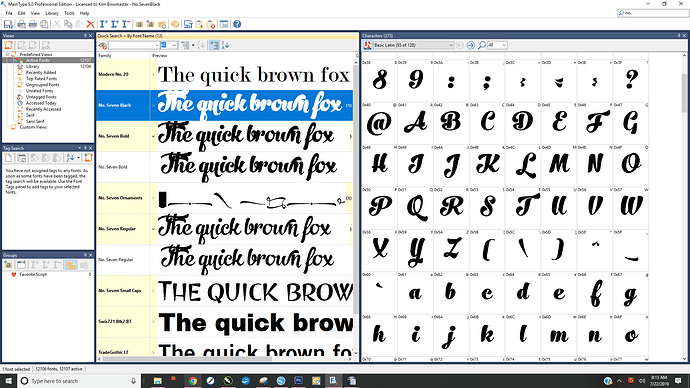Collapse the No. Seven Regular family chevron
690x388 pixels.
click(153, 229)
